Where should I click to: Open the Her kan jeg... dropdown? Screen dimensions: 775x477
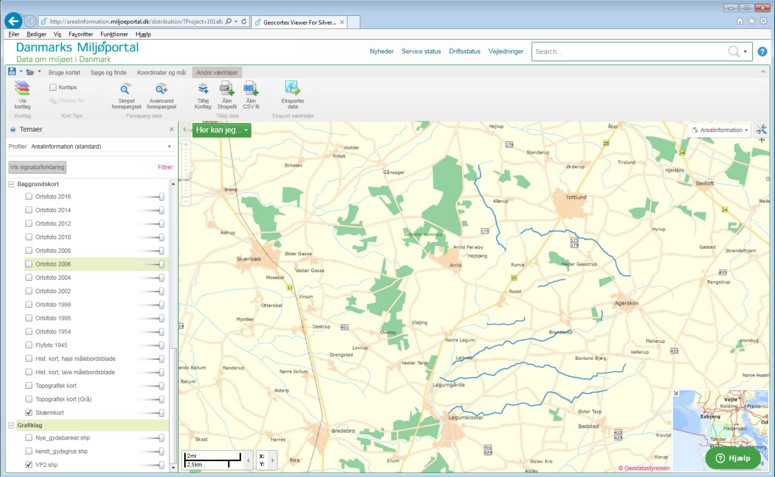click(222, 130)
